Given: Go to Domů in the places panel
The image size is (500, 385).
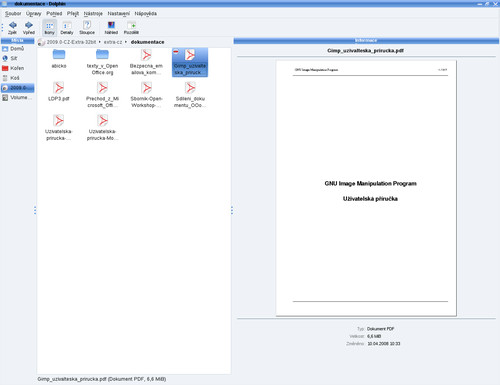Looking at the screenshot, I should click(x=17, y=49).
